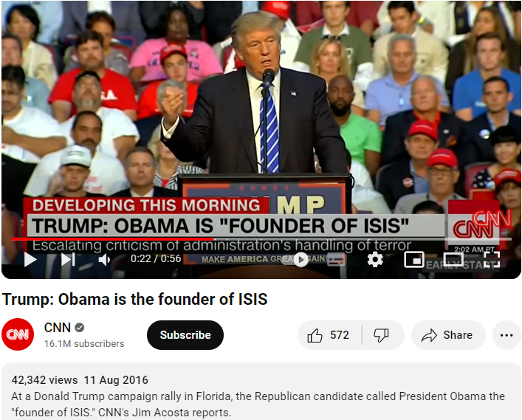This screenshot has height=420, width=522.
Task: Open the three-dot more actions menu
Action: pos(506,335)
